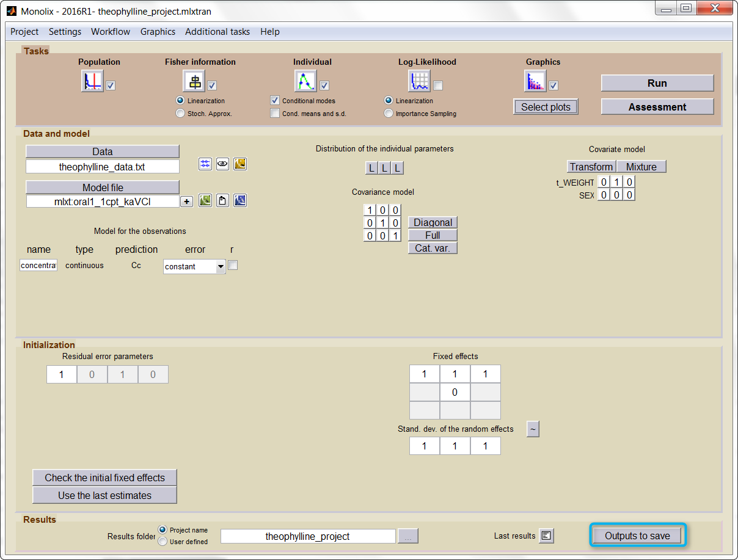
Task: Click the fixed effects cell showing 0
Action: pyautogui.click(x=455, y=392)
